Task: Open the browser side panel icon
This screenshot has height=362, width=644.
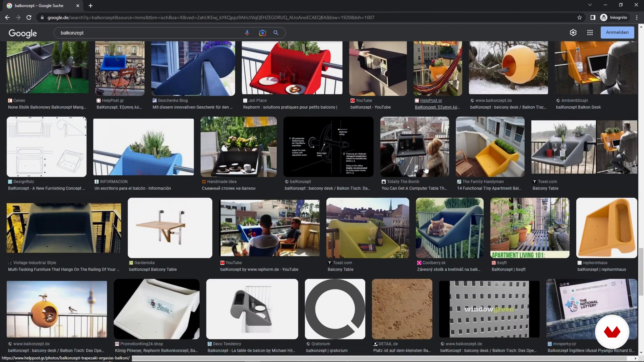Action: 593,17
